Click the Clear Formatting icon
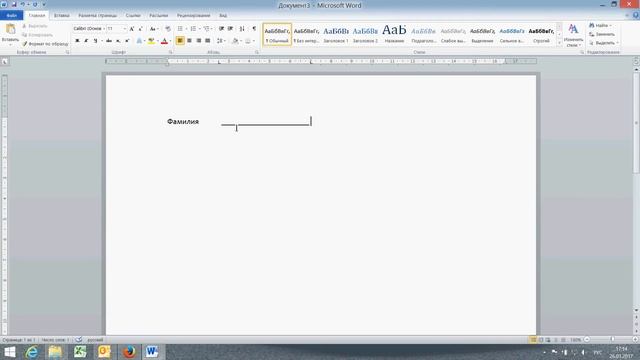Viewport: 640px width, 360px height. tap(168, 29)
